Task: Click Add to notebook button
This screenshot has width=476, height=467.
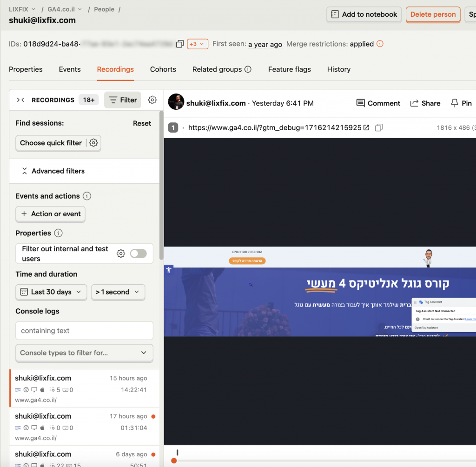Action: click(x=364, y=14)
